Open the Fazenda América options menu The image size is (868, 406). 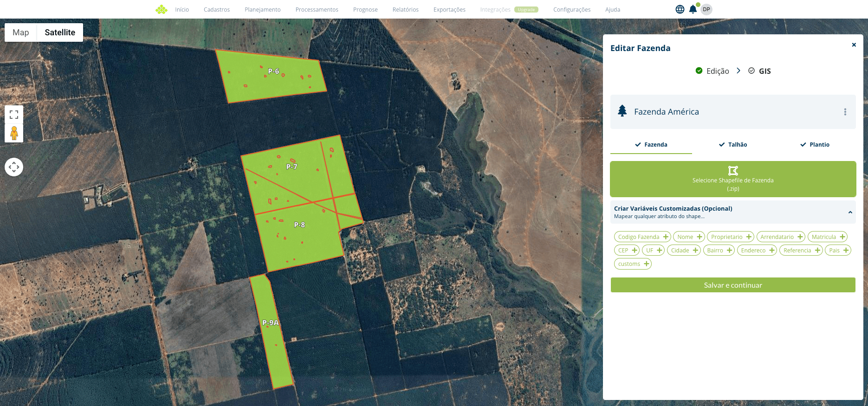coord(845,112)
